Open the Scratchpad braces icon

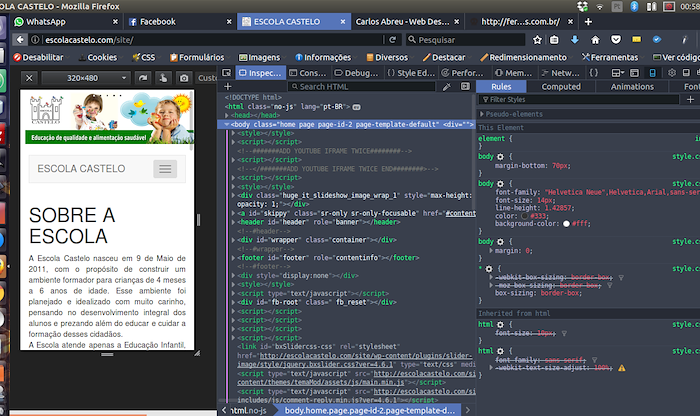point(594,72)
